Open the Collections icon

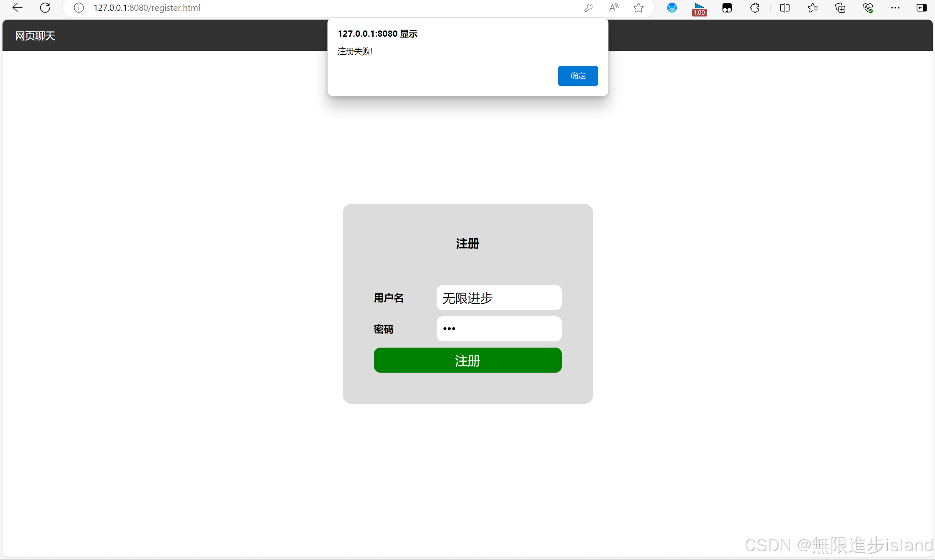point(840,8)
